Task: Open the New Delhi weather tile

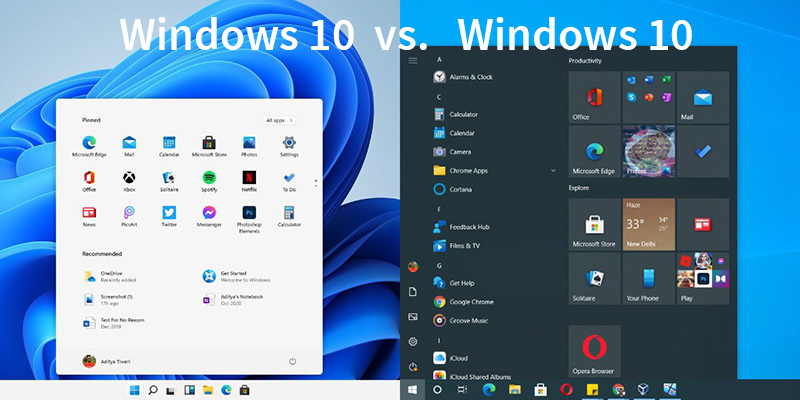Action: 648,224
